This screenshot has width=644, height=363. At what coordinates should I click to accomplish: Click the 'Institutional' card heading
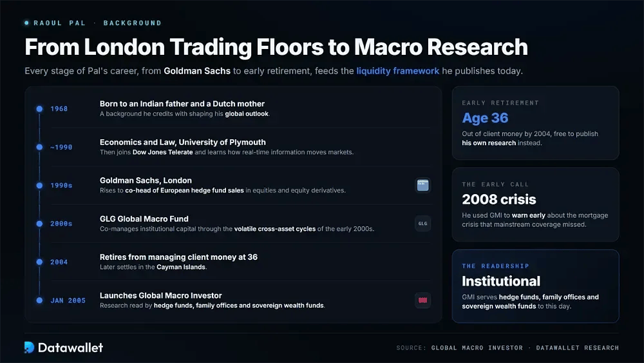click(x=501, y=281)
